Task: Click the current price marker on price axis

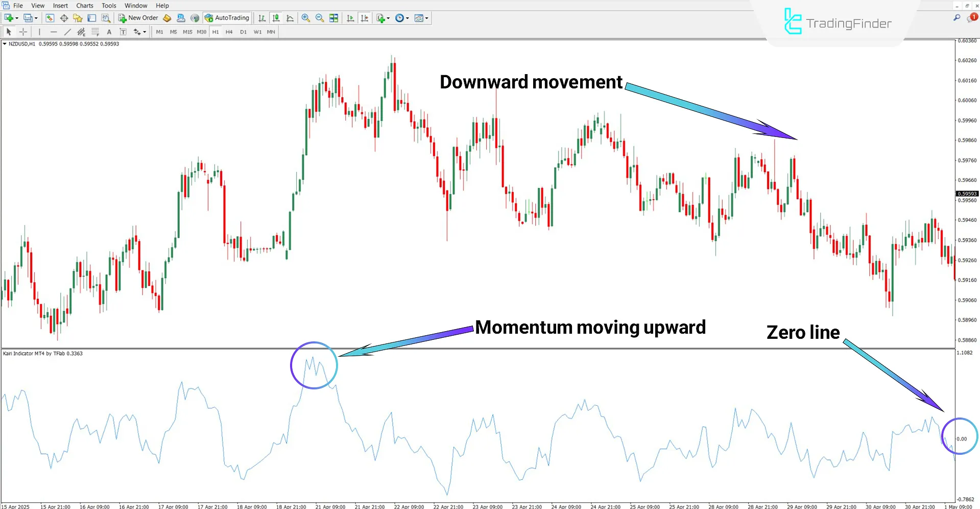Action: 967,193
